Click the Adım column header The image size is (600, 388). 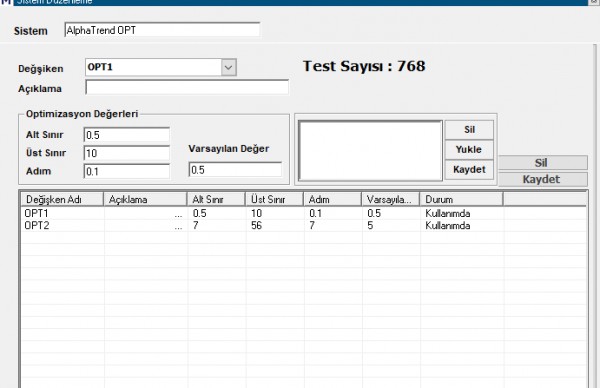(x=333, y=199)
